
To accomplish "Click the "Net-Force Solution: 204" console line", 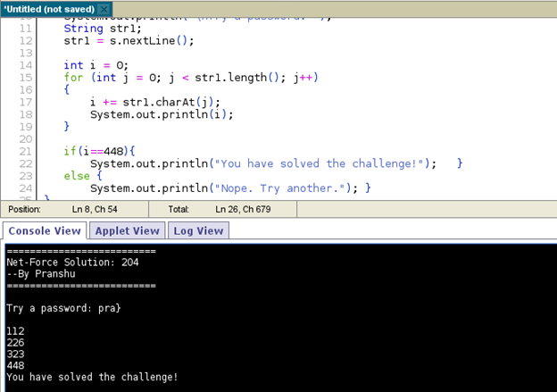I will click(x=72, y=263).
